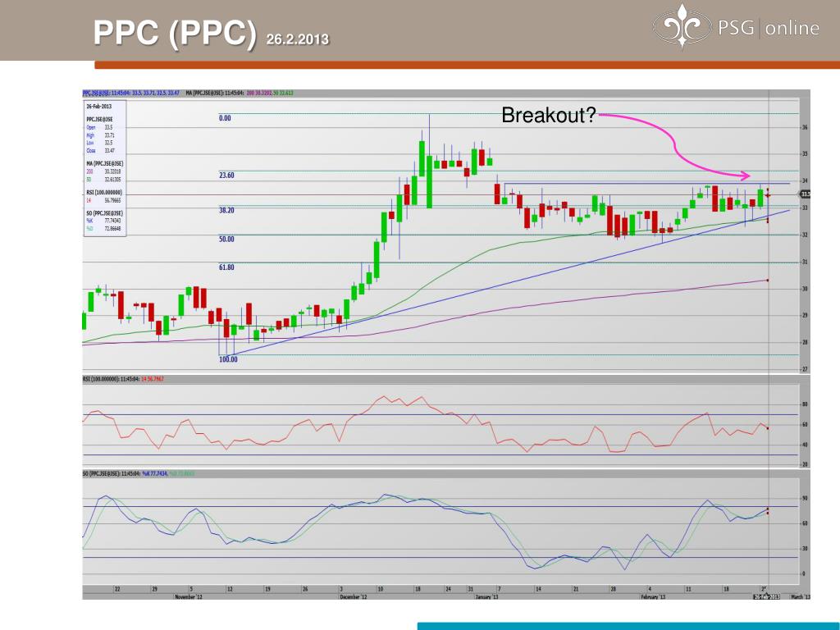Select the "100.00" Fibonacci level label
The height and width of the screenshot is (630, 840).
click(228, 359)
